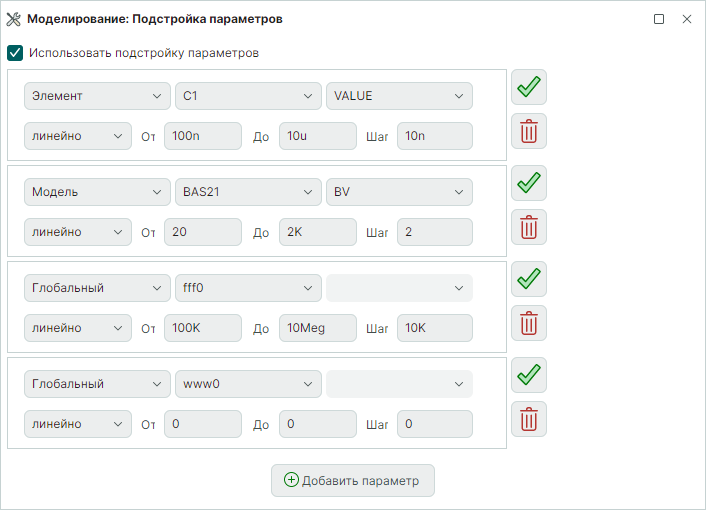Screen dimensions: 706x510
Task: Apply the BAS21 BV parameter checkmark
Action: 529,184
